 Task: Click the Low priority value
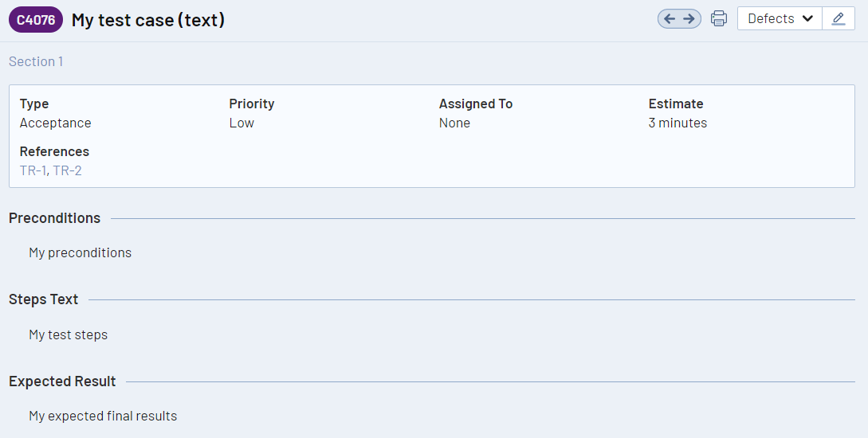coord(242,123)
